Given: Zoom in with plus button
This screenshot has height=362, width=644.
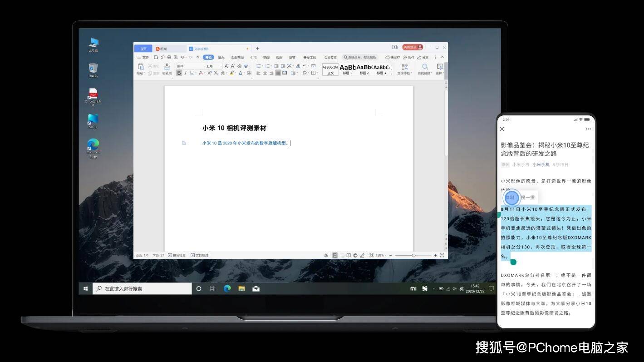Looking at the screenshot, I should tap(435, 255).
